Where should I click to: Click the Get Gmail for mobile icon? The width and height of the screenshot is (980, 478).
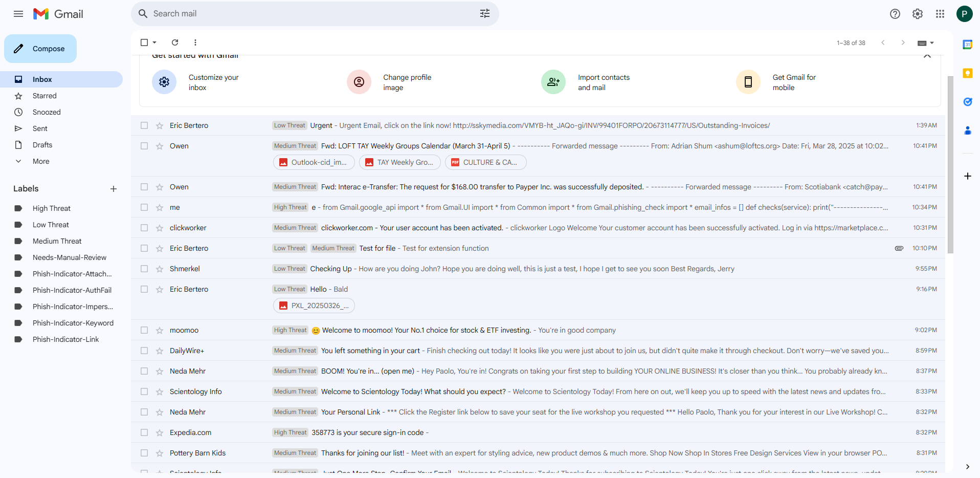748,82
